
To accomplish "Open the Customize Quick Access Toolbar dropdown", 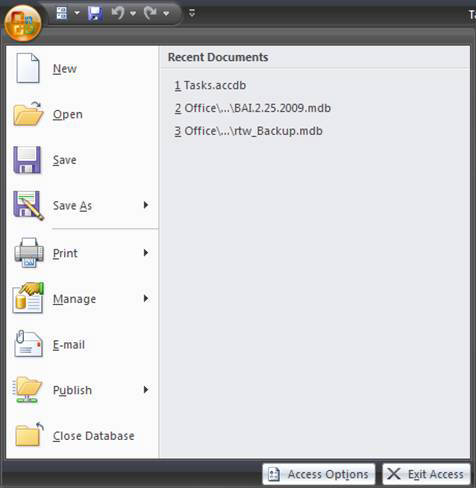I will click(192, 13).
